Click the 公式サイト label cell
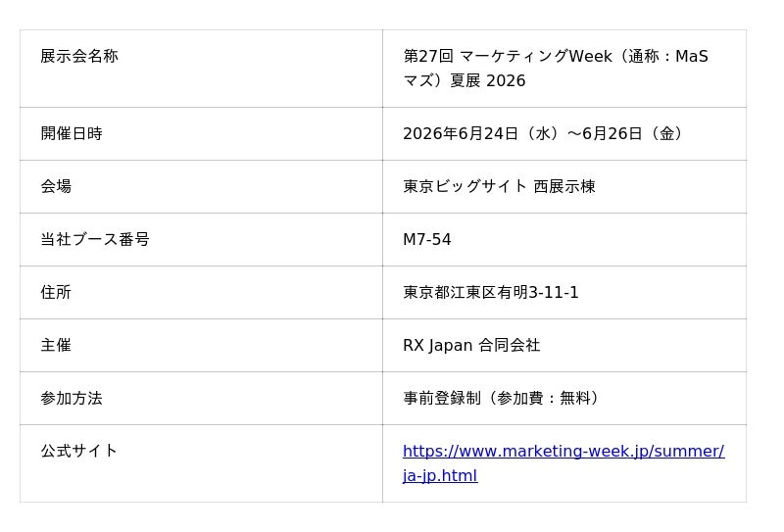 click(201, 463)
